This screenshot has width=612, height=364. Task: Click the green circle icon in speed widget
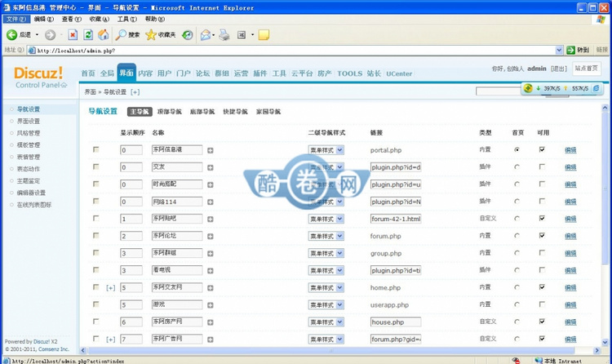528,88
